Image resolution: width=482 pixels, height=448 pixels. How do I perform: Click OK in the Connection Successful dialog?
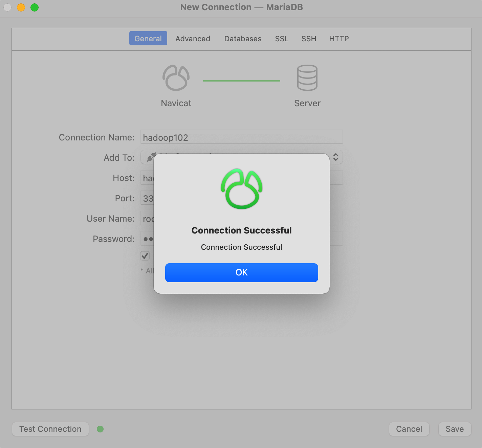[241, 272]
